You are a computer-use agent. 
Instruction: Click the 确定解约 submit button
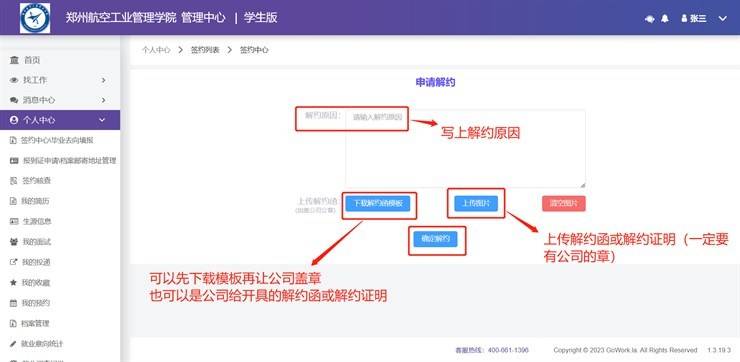(435, 239)
